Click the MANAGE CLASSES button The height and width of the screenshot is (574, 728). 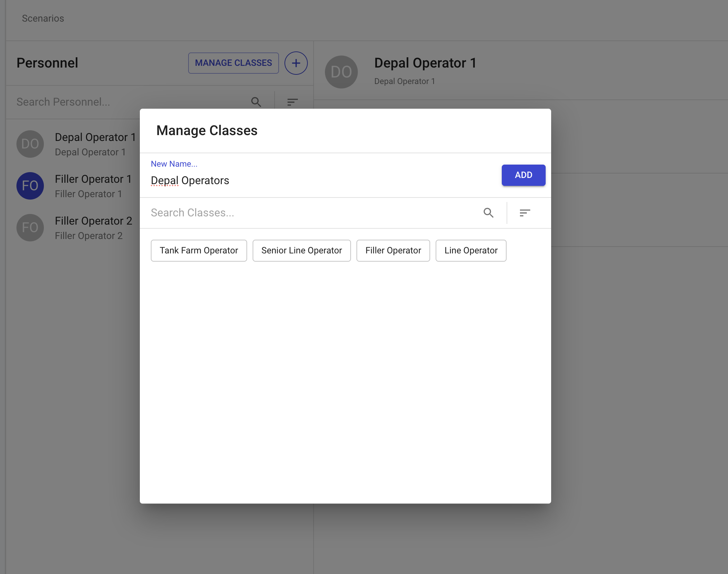[x=233, y=63]
